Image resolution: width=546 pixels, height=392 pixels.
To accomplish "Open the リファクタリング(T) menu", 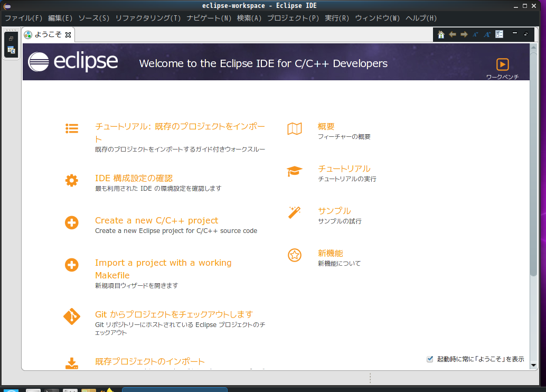I will [148, 18].
